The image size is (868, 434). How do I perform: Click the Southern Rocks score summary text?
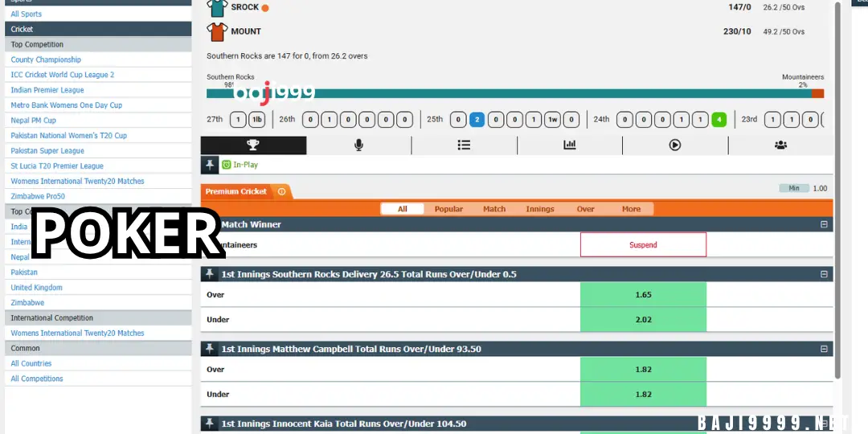click(x=287, y=56)
